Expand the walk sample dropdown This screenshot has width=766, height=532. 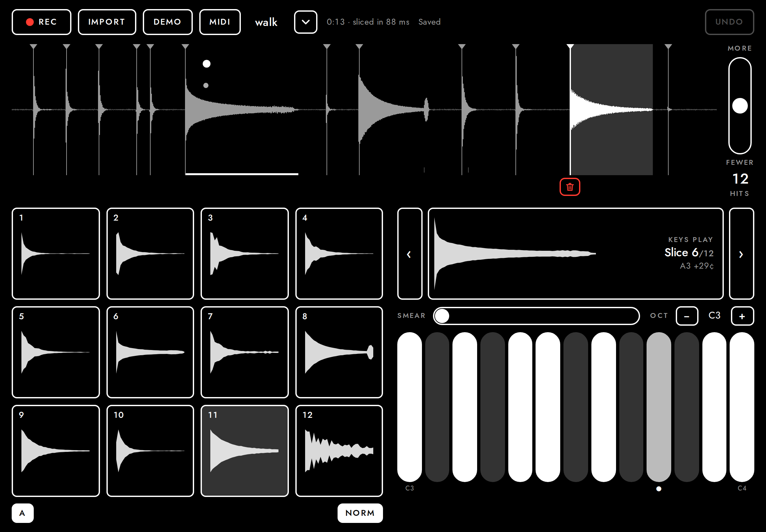(x=305, y=22)
